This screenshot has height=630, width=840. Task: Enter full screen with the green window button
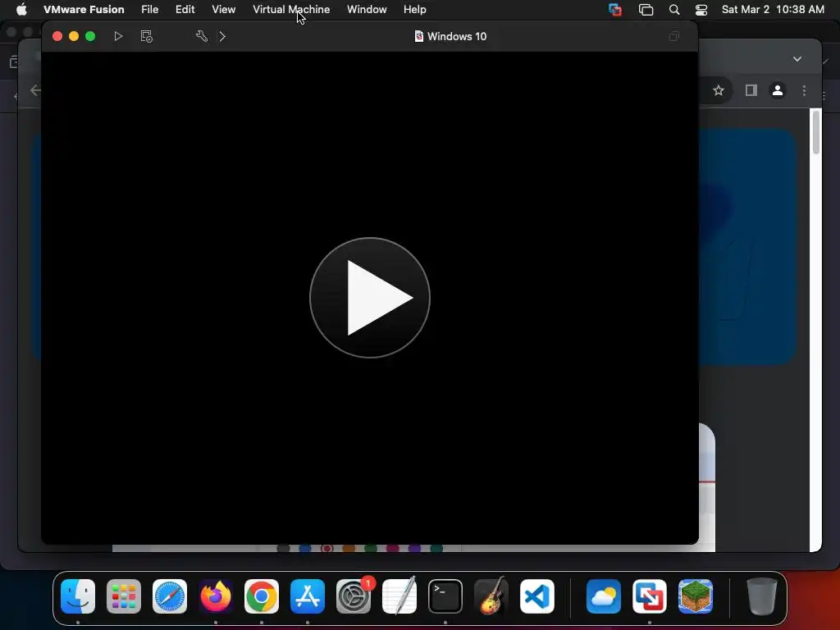point(90,36)
